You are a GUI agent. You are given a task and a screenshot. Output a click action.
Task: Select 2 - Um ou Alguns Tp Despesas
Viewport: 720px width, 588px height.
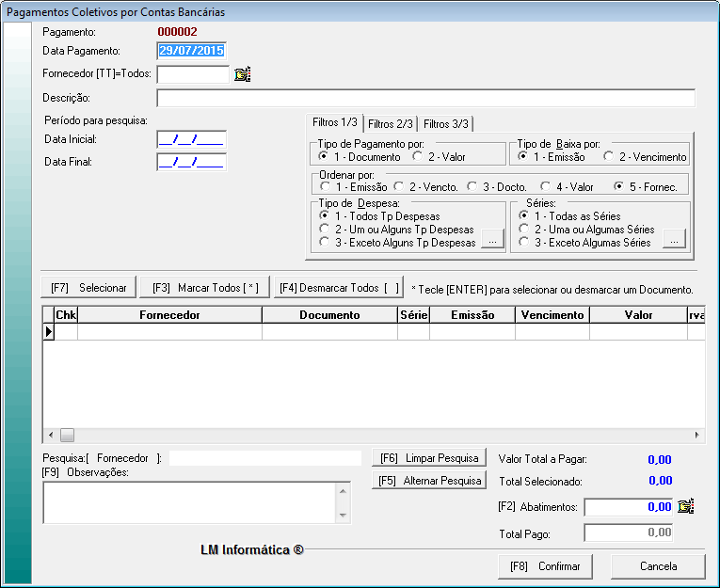pyautogui.click(x=325, y=230)
